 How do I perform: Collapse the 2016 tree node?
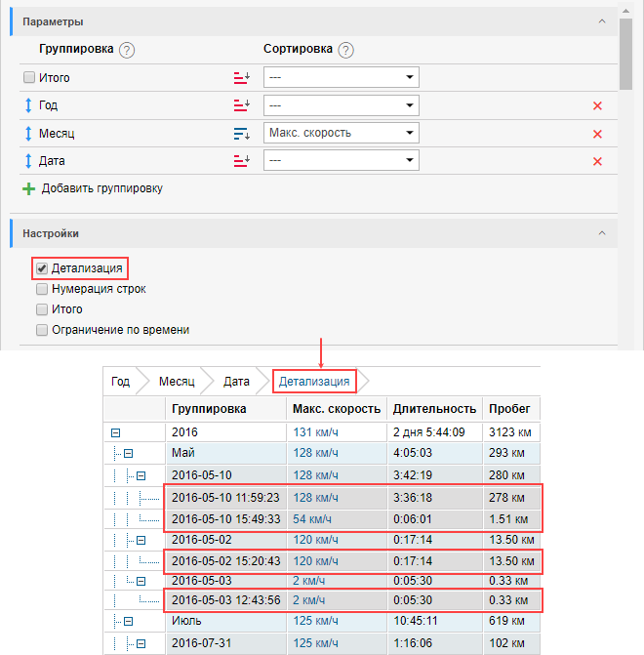point(117,432)
